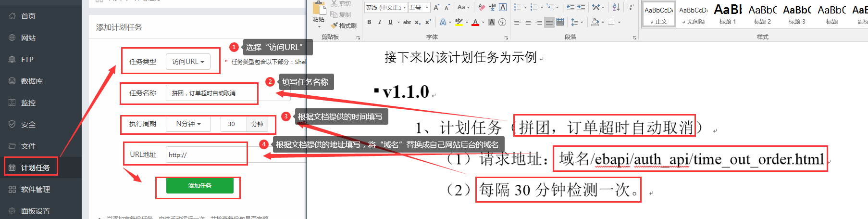Click the minutes input showing 30
Screen dimensions: 868x219
click(x=234, y=124)
